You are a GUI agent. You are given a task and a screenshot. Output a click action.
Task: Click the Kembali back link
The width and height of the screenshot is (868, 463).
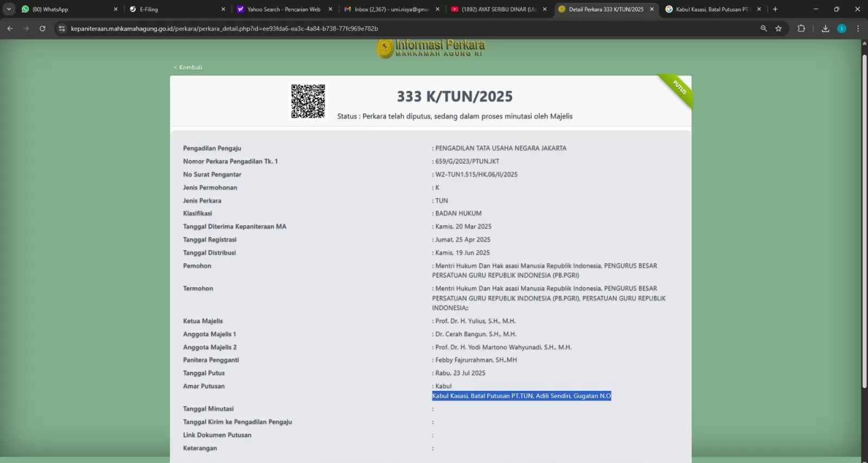point(188,67)
